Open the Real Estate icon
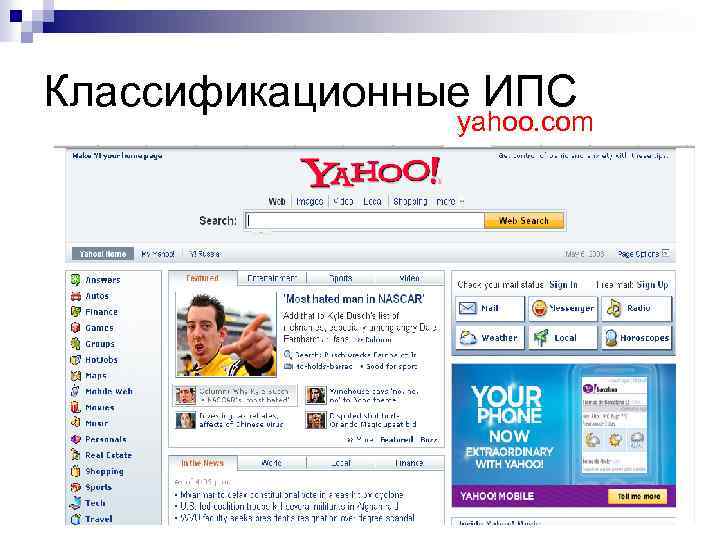The width and height of the screenshot is (720, 540). point(75,455)
